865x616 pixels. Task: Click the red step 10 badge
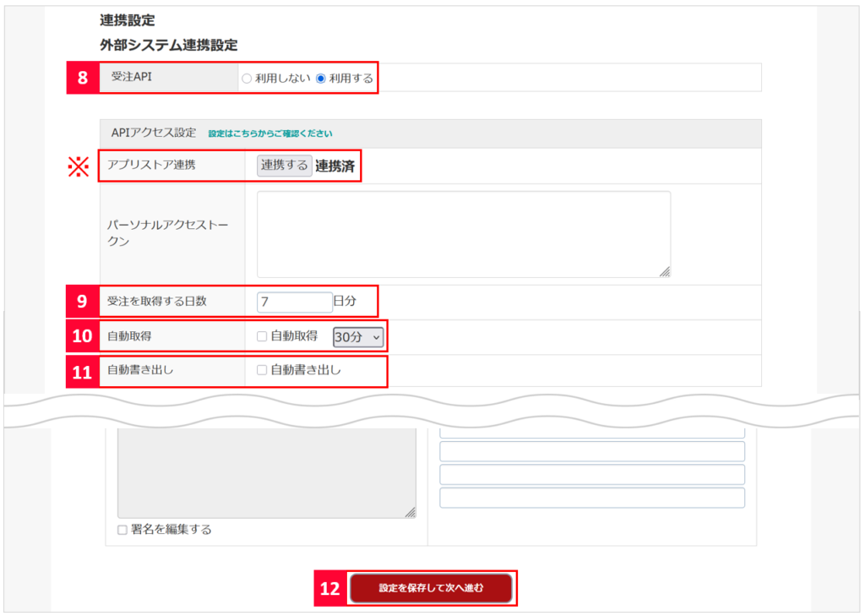tap(83, 336)
